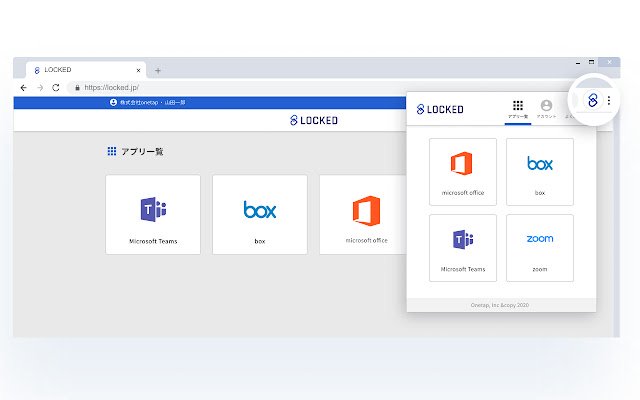Close the LOCKED browser tab
Viewport: 640px width, 400px height.
click(x=138, y=70)
